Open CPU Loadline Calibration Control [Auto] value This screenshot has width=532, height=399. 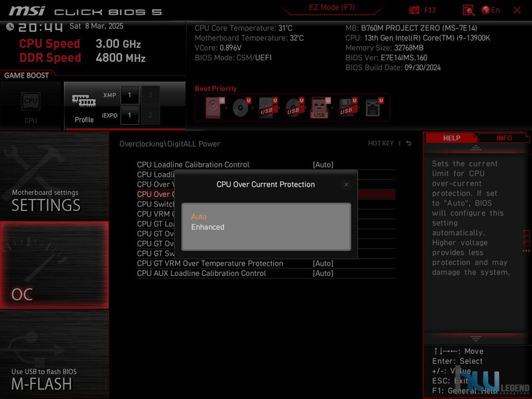pyautogui.click(x=323, y=165)
